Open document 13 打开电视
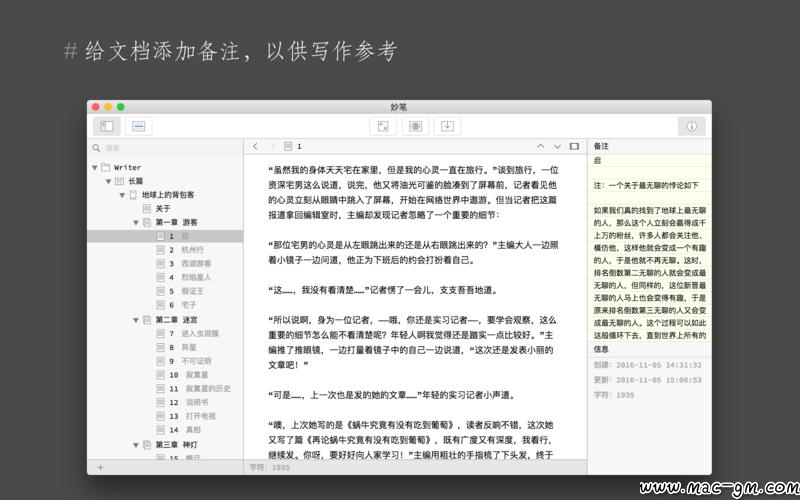 click(199, 415)
